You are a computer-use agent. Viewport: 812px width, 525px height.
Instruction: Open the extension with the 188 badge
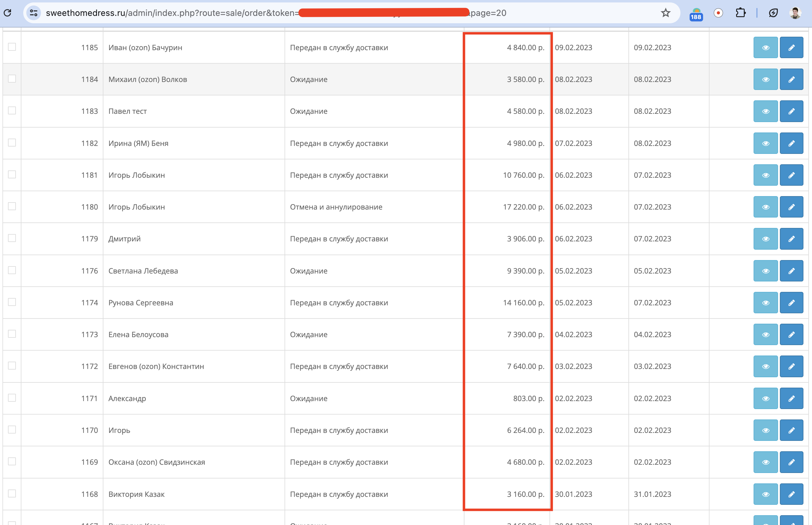click(x=696, y=14)
